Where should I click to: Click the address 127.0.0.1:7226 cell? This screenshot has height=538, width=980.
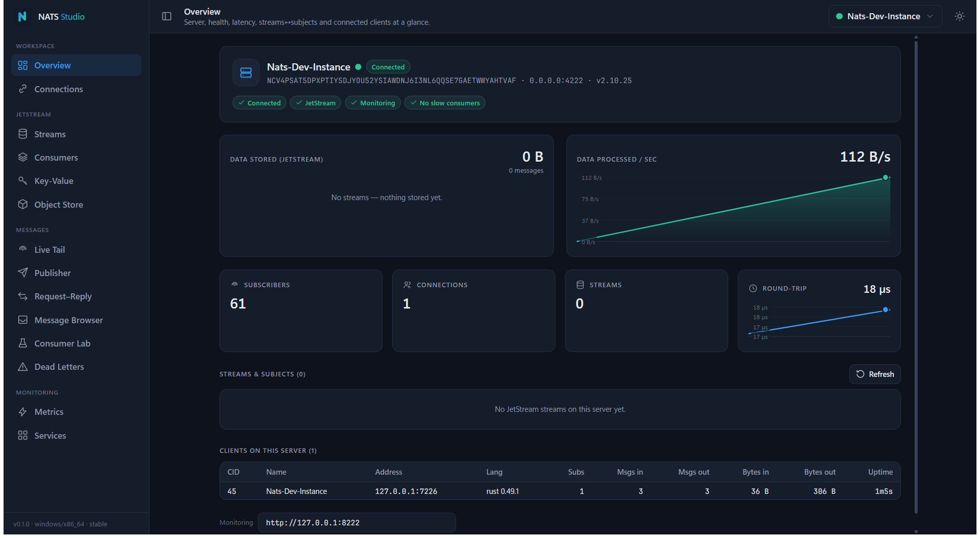(x=406, y=491)
